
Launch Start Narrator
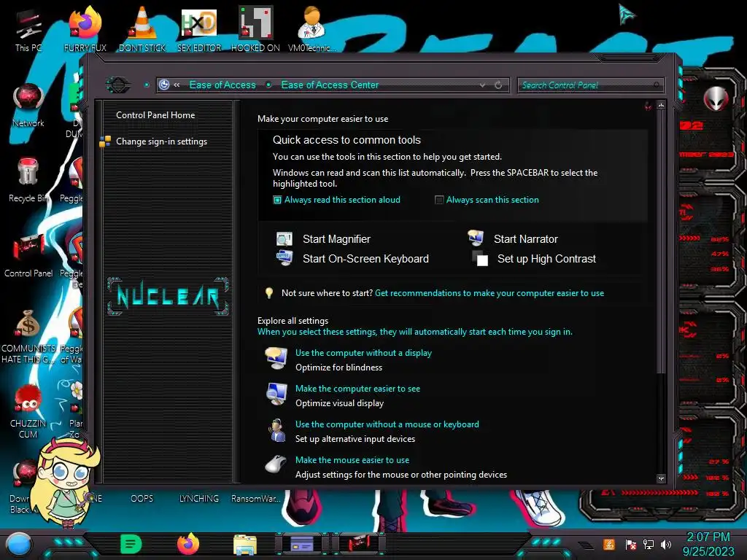click(525, 239)
